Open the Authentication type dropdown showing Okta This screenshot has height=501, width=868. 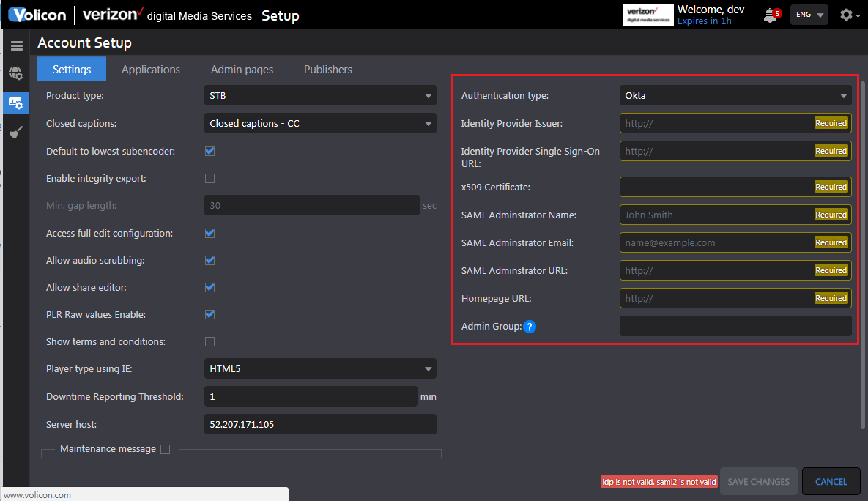coord(735,95)
